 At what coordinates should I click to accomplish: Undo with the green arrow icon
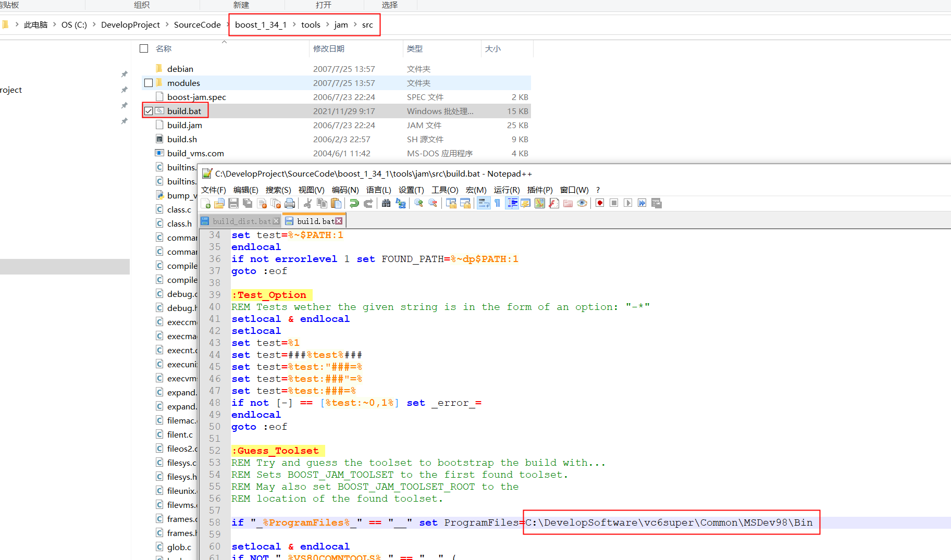coord(354,203)
